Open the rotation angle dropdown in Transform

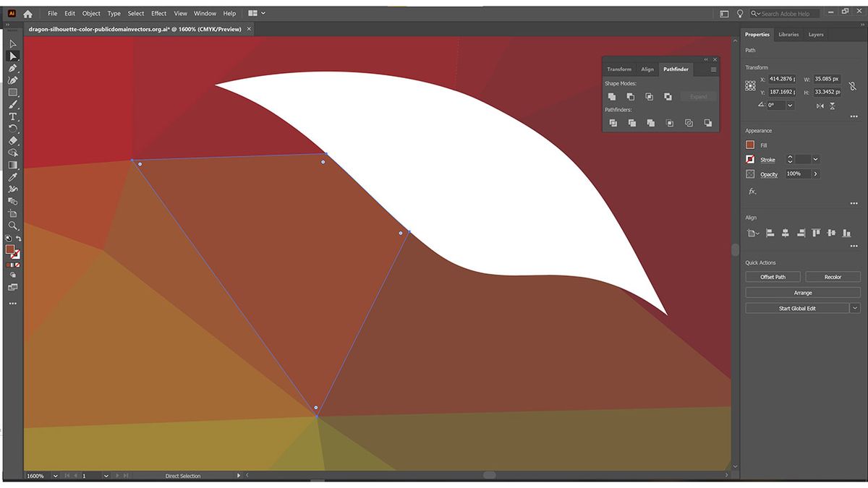point(790,105)
